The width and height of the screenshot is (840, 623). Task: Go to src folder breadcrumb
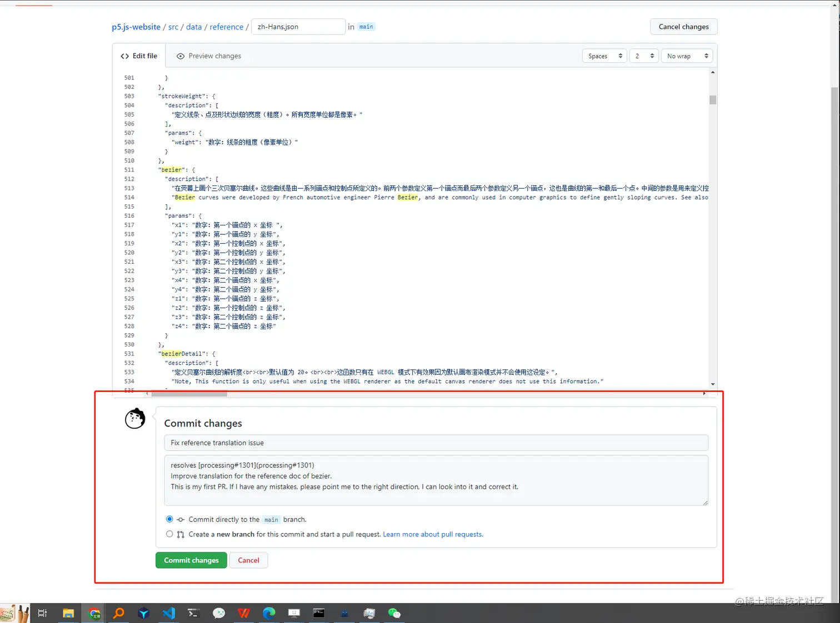pos(173,27)
